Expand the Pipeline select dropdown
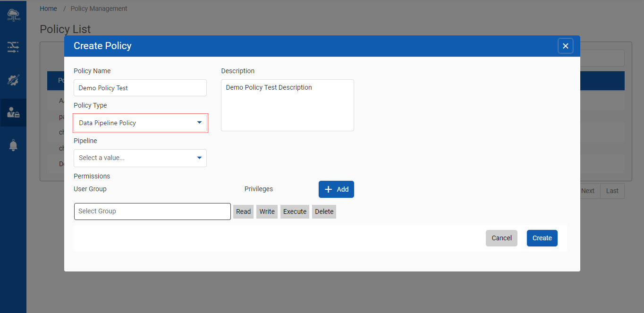Image resolution: width=644 pixels, height=313 pixels. coord(140,158)
